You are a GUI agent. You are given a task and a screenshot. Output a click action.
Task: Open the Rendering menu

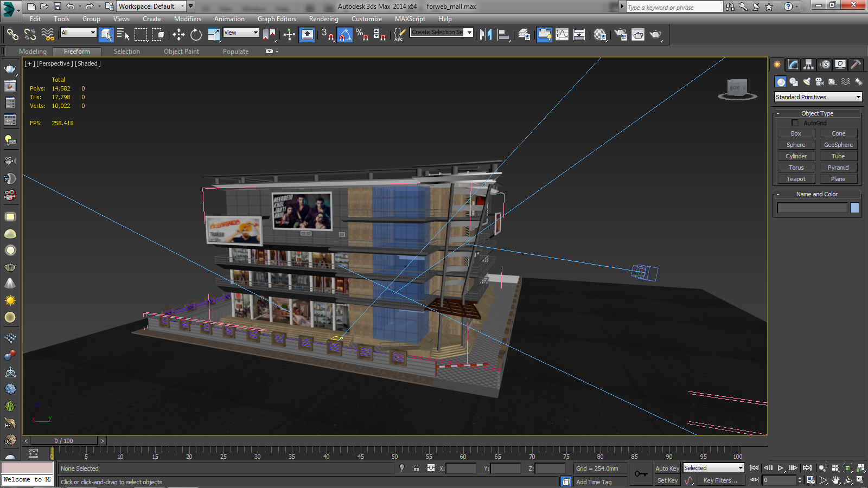(323, 18)
